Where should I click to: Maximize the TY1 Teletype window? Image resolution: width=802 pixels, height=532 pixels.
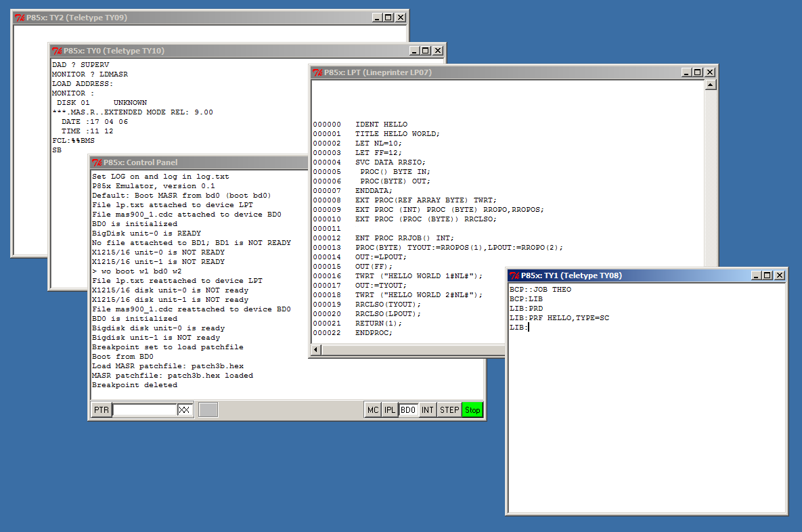[x=767, y=275]
